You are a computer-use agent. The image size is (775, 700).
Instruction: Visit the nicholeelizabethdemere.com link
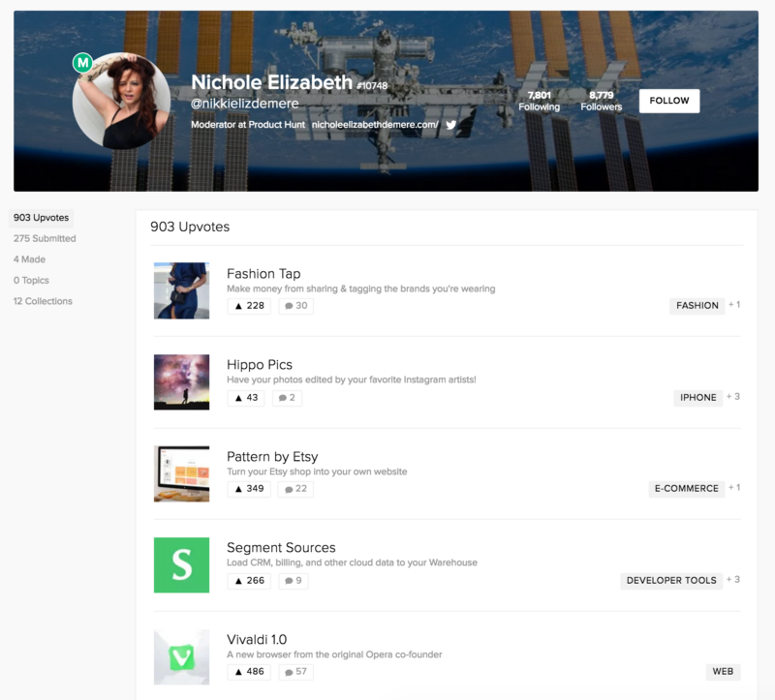tap(375, 125)
